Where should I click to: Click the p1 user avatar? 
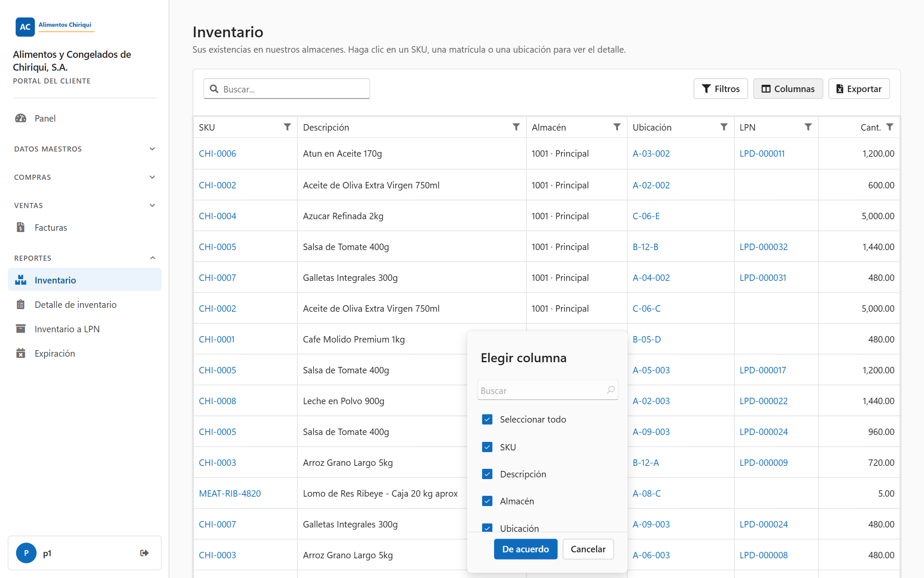pyautogui.click(x=26, y=553)
